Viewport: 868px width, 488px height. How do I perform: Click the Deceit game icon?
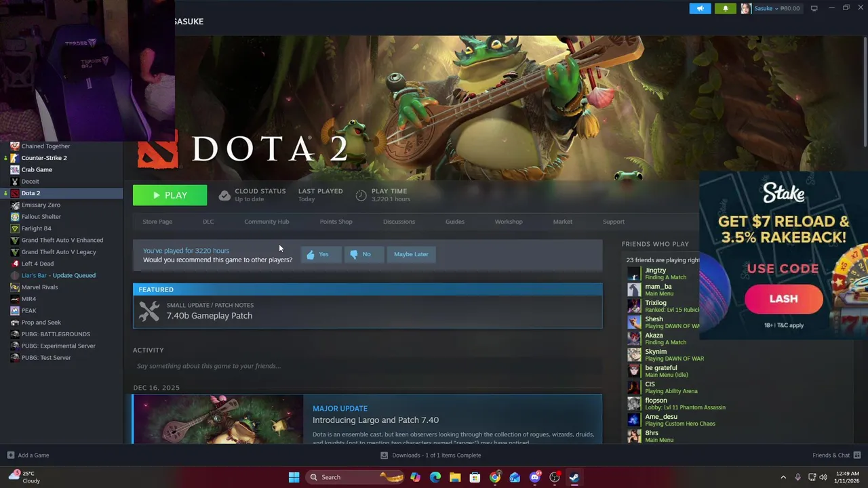tap(15, 182)
